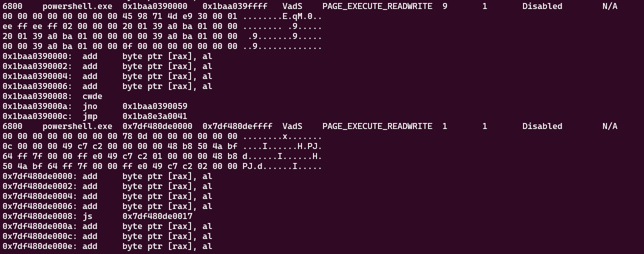Viewport: 644px width, 254px height.
Task: Click the hex line starting with ee ff ee ff
Action: [x=120, y=26]
